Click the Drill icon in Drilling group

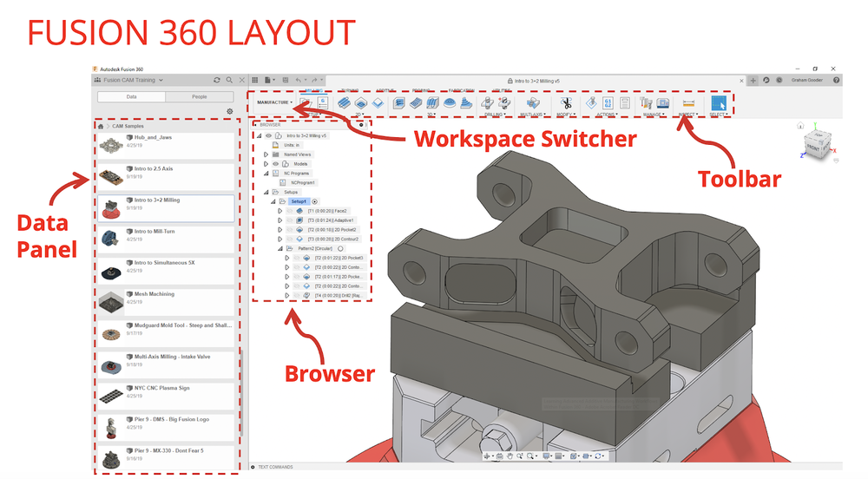click(487, 103)
